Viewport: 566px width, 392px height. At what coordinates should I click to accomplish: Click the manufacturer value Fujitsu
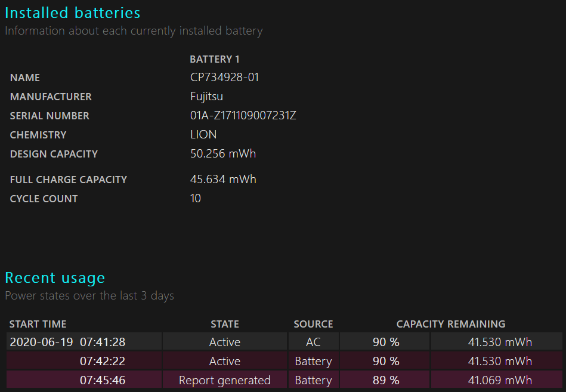206,97
